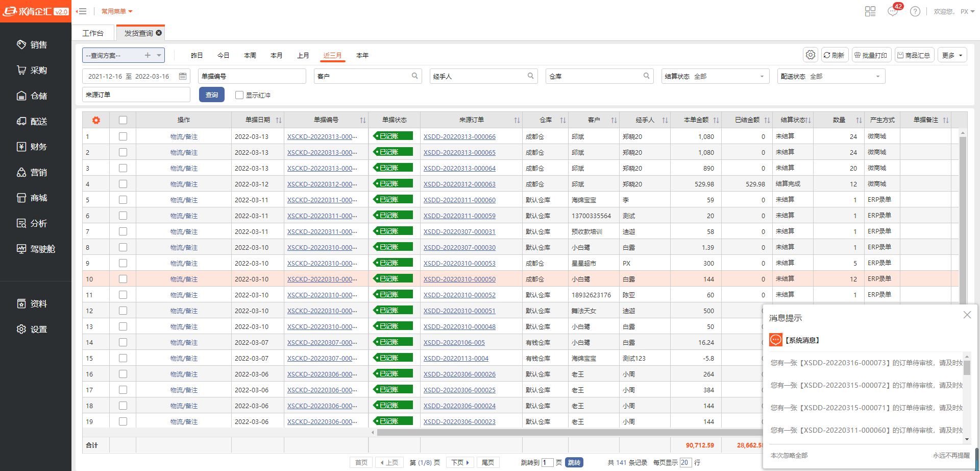The image size is (980, 471).
Task: Open 驾驶舱 in the sidebar
Action: [36, 249]
